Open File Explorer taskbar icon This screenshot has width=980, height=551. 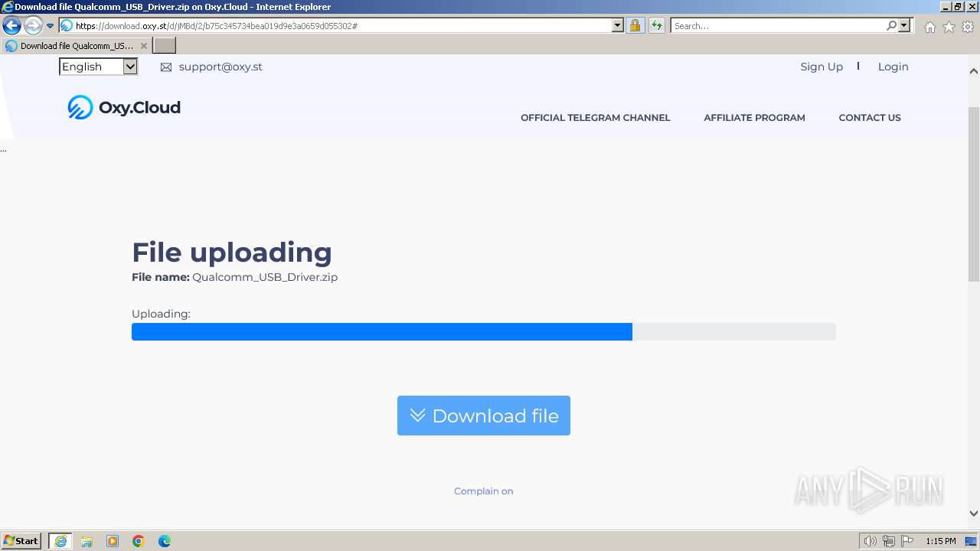(x=87, y=541)
